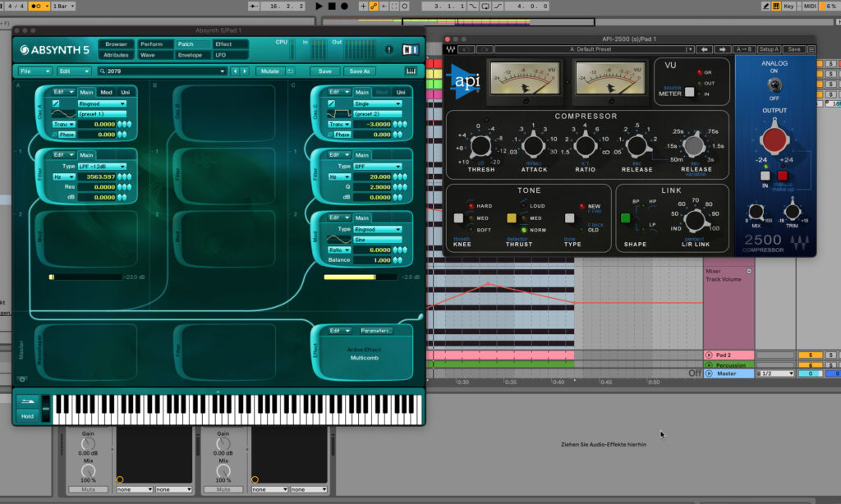
Task: Show the Wave tab in Absynth
Action: coord(148,55)
